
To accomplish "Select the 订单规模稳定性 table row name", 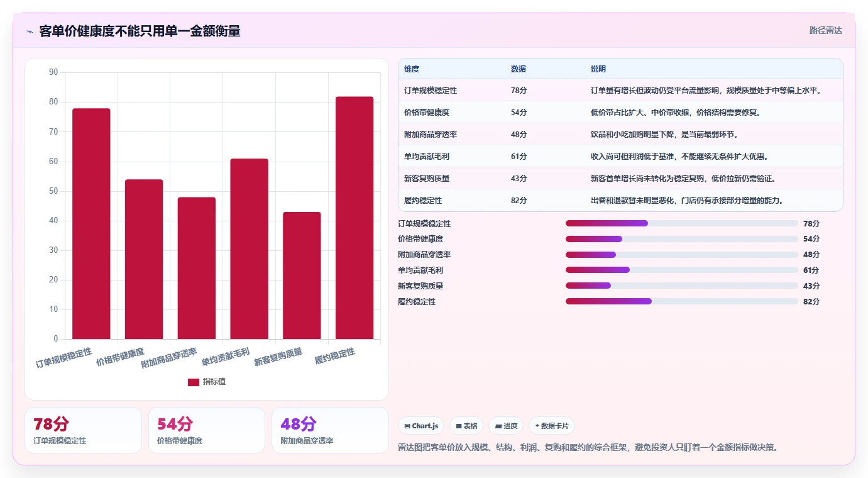I will 431,91.
